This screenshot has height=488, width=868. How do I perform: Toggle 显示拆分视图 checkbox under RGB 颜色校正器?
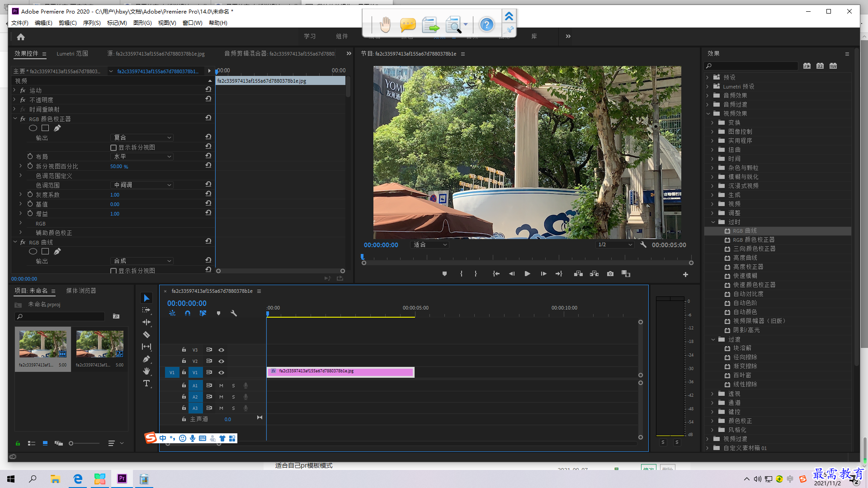[113, 147]
